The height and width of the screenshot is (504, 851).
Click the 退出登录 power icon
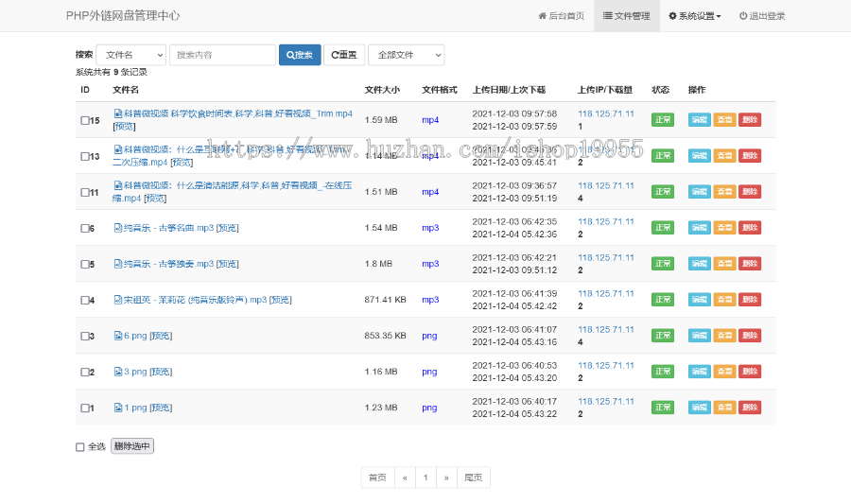pyautogui.click(x=743, y=16)
